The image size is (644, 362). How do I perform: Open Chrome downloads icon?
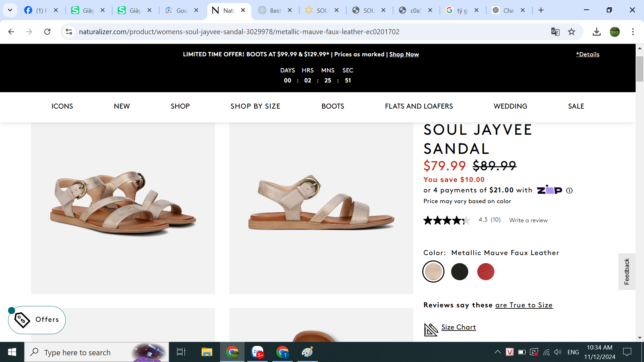click(596, 32)
